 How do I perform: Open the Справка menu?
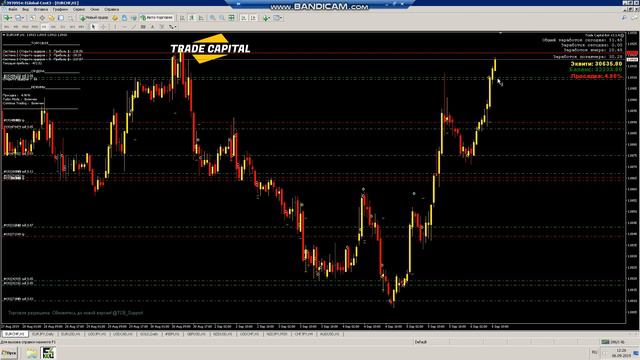point(111,9)
